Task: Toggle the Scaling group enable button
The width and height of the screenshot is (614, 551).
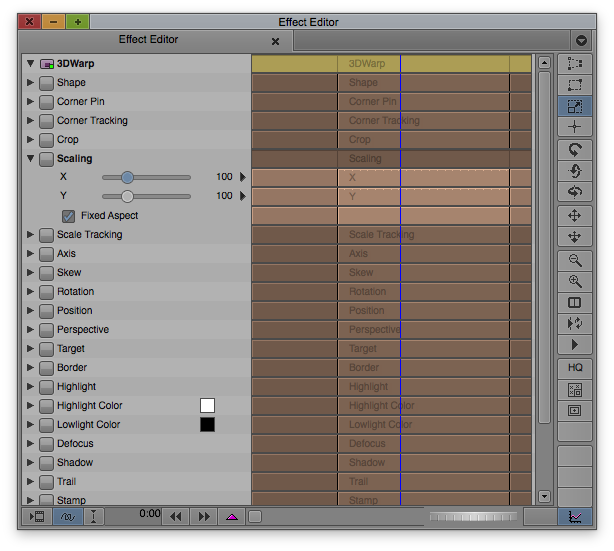Action: pyautogui.click(x=46, y=159)
